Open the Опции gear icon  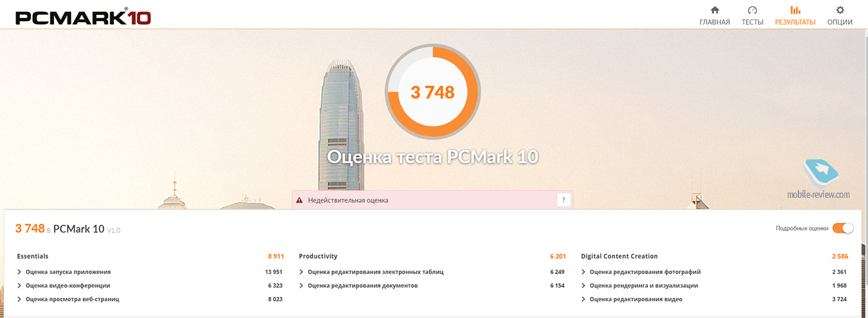click(x=839, y=10)
